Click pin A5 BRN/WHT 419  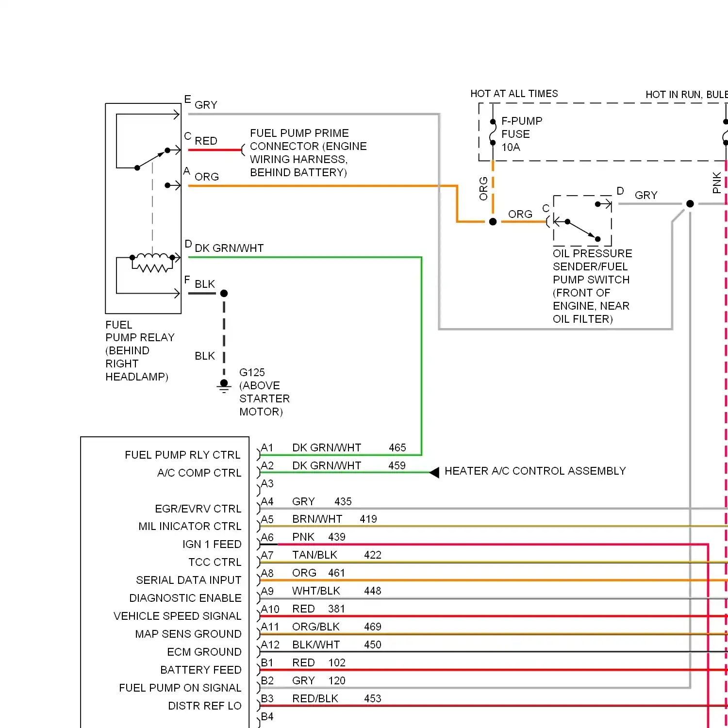[319, 519]
